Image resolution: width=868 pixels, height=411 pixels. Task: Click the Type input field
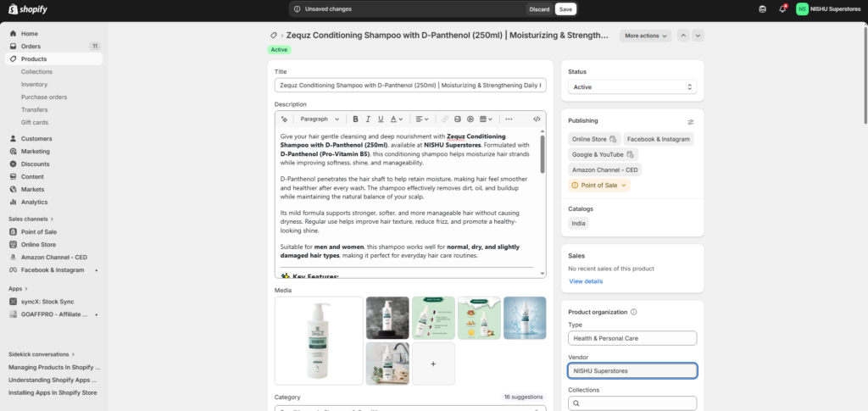[632, 338]
